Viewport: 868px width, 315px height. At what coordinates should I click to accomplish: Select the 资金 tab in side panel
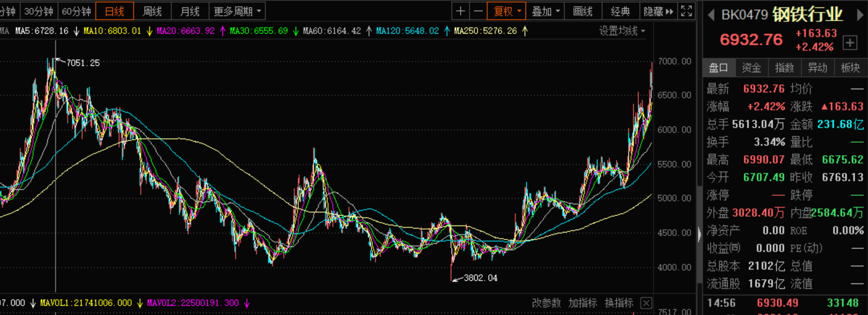pyautogui.click(x=751, y=68)
